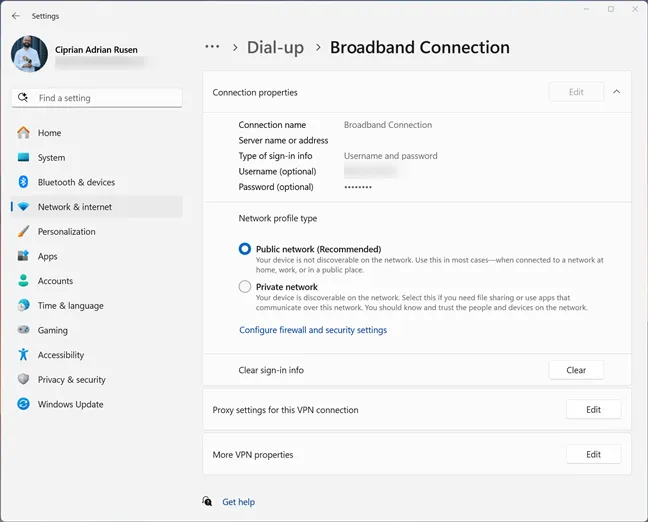Open the Home settings page
Screen dimensions: 648x522
(97, 133)
